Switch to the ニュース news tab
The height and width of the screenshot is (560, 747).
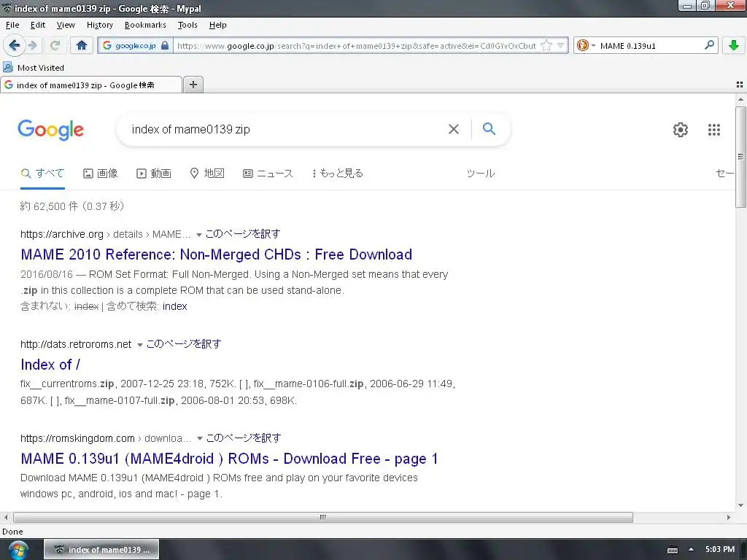(x=268, y=174)
